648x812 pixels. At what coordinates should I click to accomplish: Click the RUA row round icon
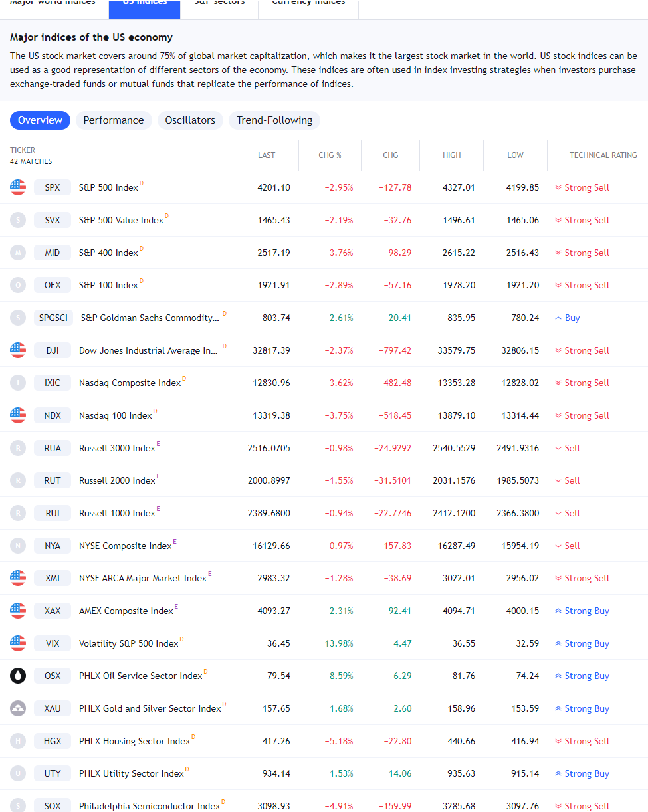18,448
